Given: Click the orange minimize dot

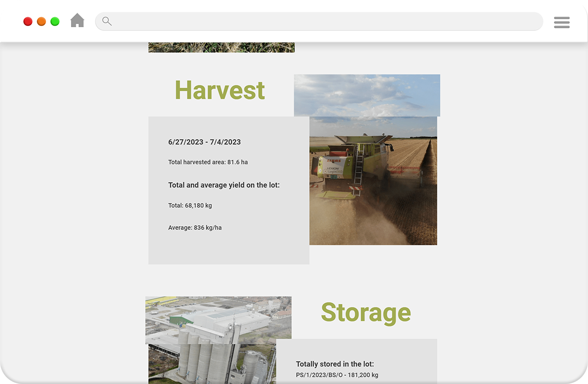Looking at the screenshot, I should coord(42,22).
